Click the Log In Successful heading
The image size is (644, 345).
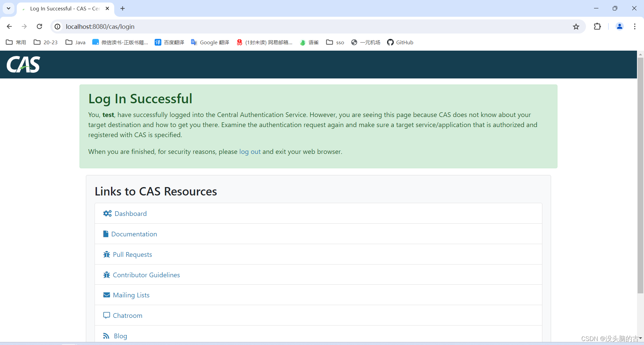click(140, 99)
